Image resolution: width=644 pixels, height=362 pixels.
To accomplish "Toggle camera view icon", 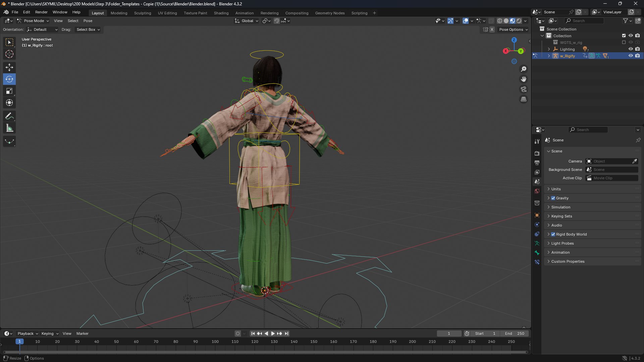I will click(524, 89).
